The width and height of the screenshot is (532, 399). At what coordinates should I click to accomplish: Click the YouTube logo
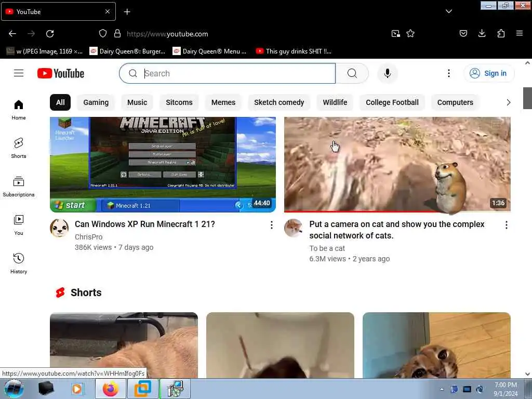click(x=61, y=73)
